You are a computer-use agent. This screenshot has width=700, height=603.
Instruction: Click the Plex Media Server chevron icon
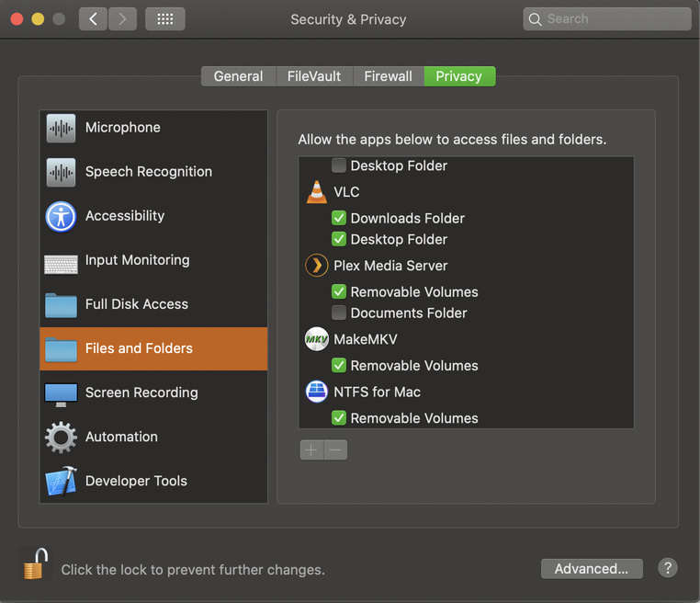(317, 266)
